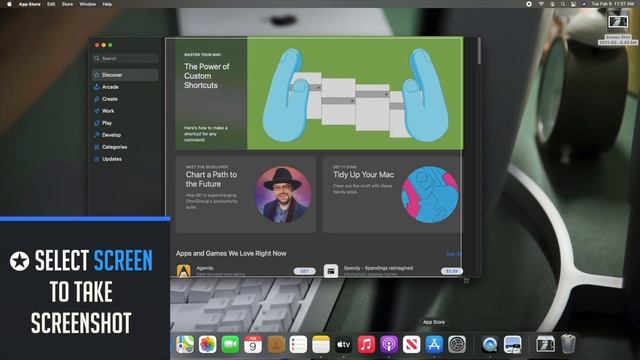Click the App Store window scrollbar
Screen dimensions: 640x360
point(479,51)
